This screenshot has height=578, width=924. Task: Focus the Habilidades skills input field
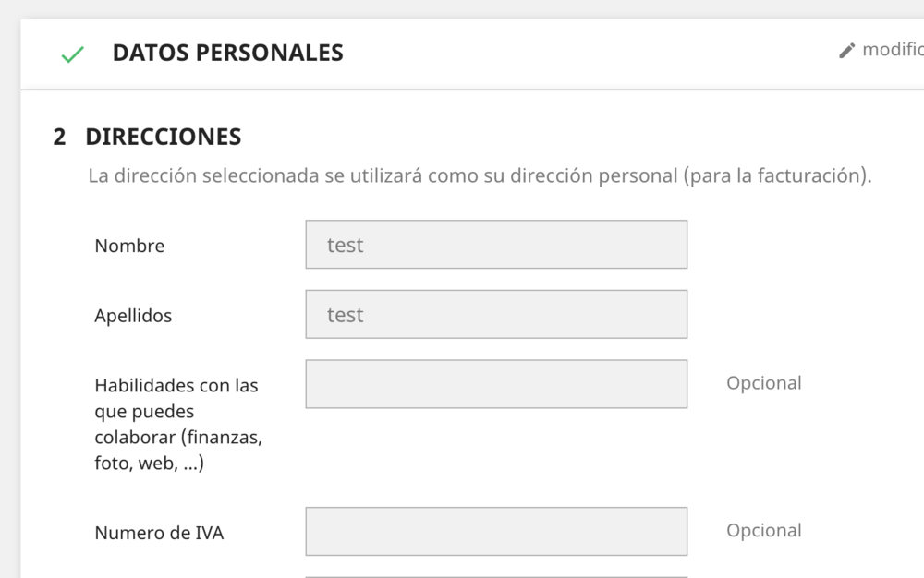pos(496,383)
